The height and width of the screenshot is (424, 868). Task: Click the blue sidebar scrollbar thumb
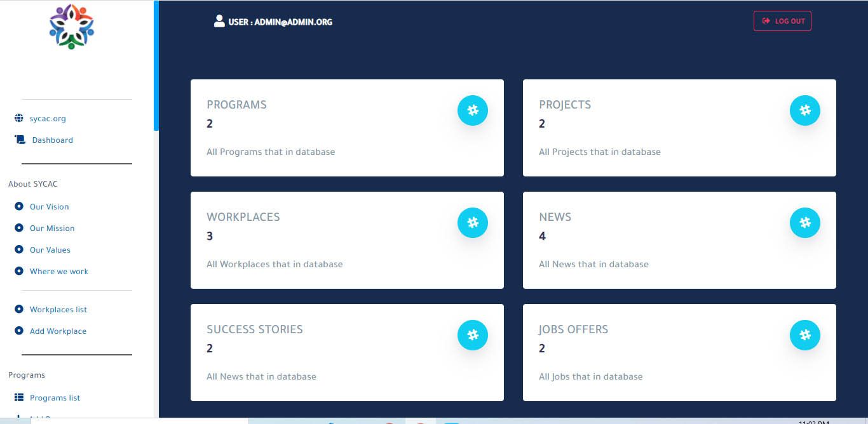pos(156,65)
